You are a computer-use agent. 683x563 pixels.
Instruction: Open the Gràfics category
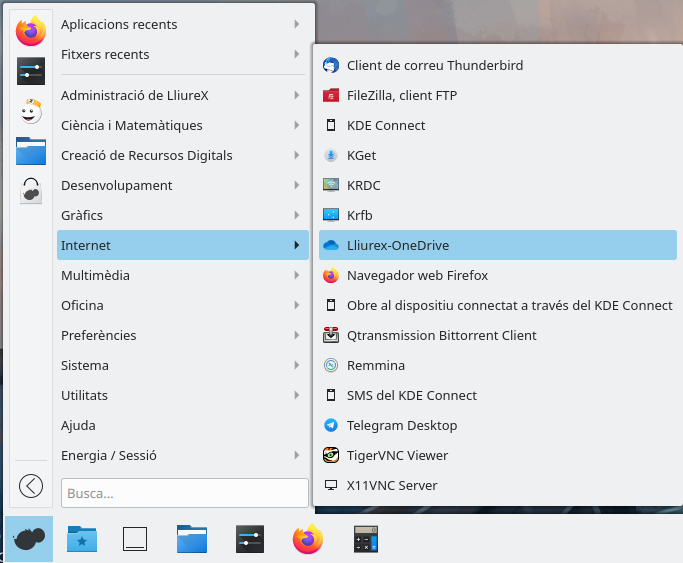coord(182,215)
